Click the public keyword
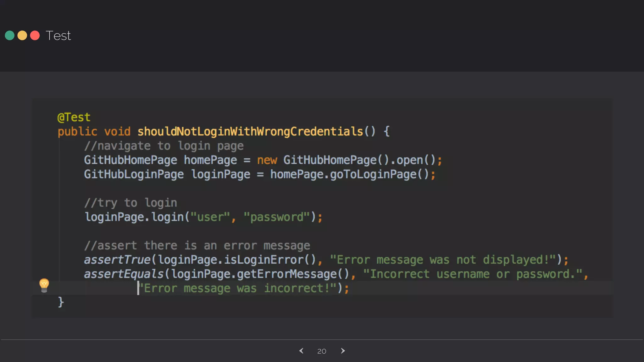 coord(77,131)
